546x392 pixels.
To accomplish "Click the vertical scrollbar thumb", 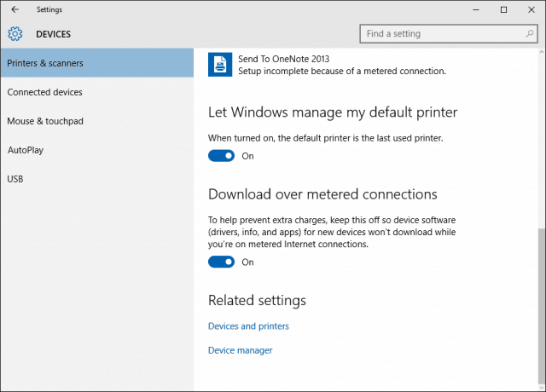I will [x=542, y=305].
